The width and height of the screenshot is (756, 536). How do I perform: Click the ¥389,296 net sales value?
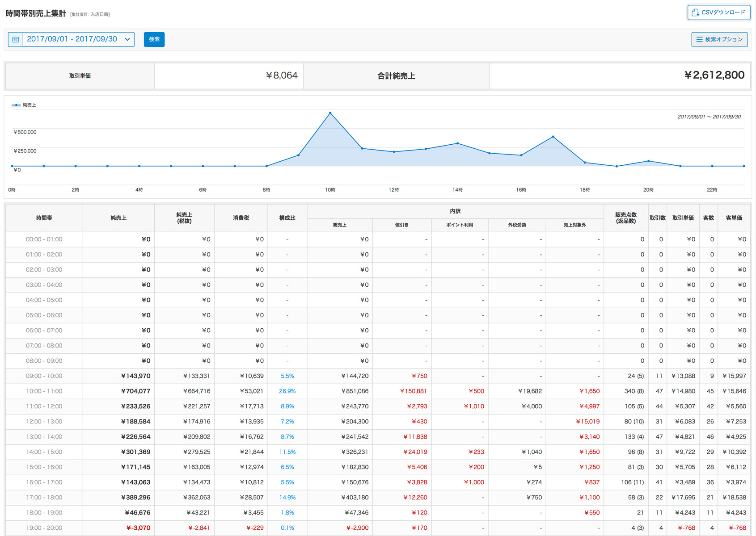pos(135,498)
